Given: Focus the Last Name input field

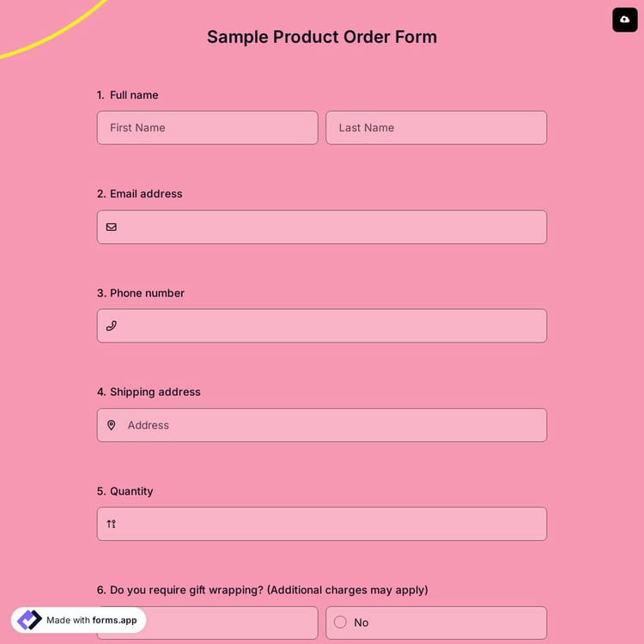Looking at the screenshot, I should coord(436,128).
